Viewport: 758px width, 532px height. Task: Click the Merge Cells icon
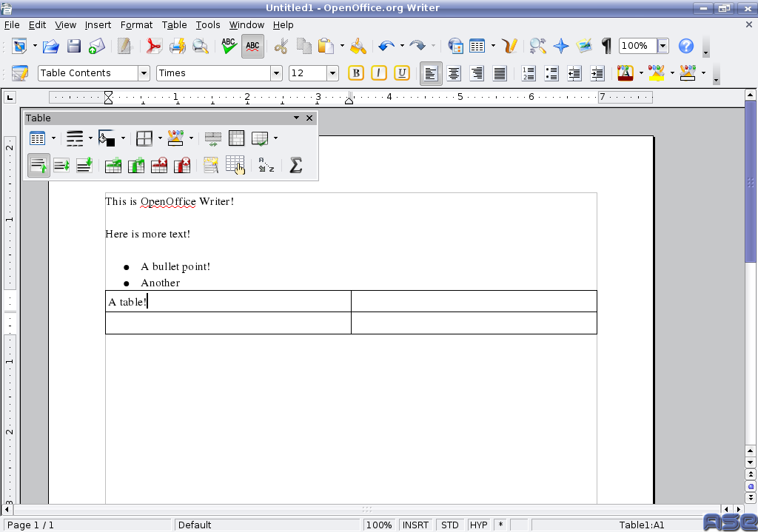pyautogui.click(x=213, y=138)
